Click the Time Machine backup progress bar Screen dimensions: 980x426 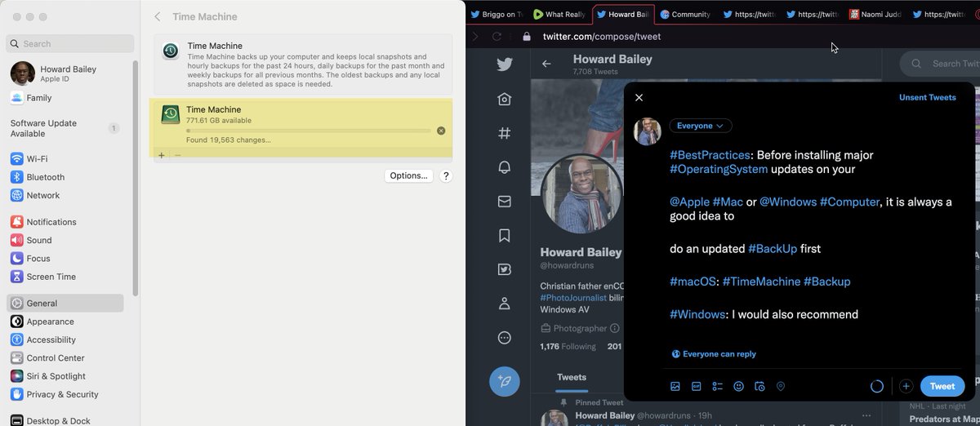pyautogui.click(x=308, y=131)
